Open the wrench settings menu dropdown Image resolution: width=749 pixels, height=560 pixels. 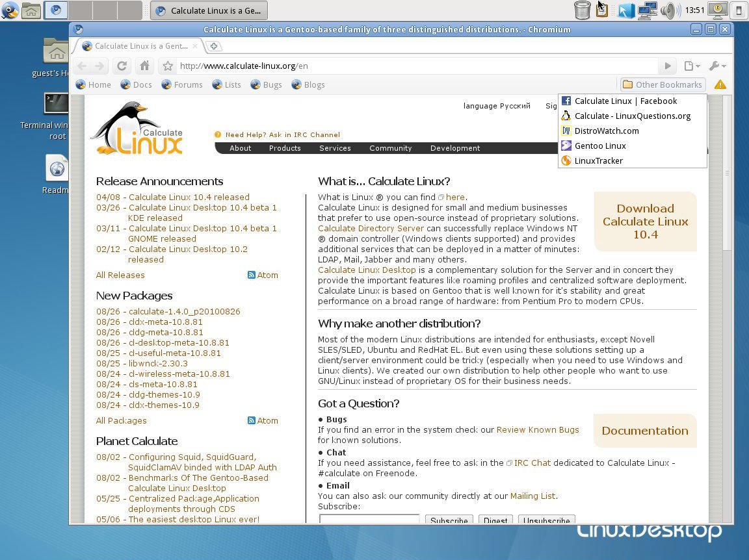click(x=717, y=66)
